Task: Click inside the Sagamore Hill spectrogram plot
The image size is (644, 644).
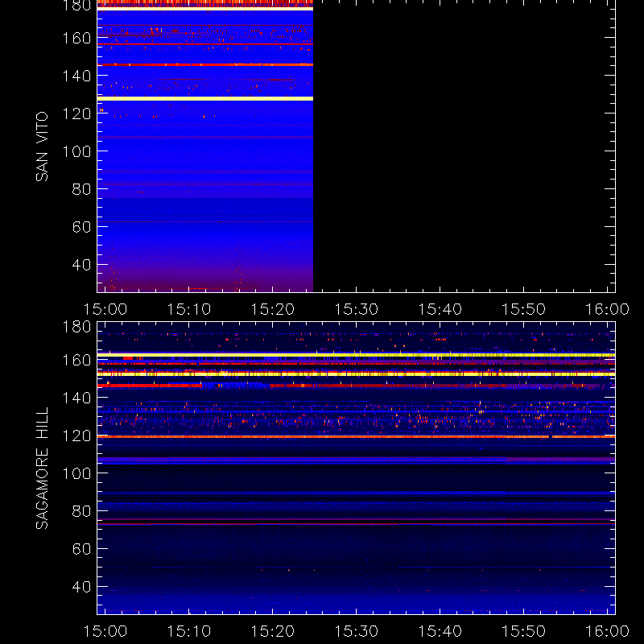Action: (x=356, y=469)
